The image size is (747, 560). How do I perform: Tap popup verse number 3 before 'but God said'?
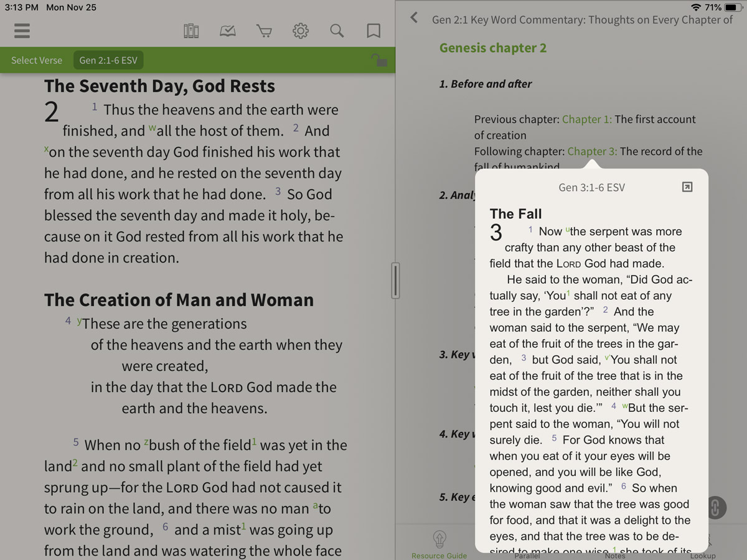click(x=524, y=358)
